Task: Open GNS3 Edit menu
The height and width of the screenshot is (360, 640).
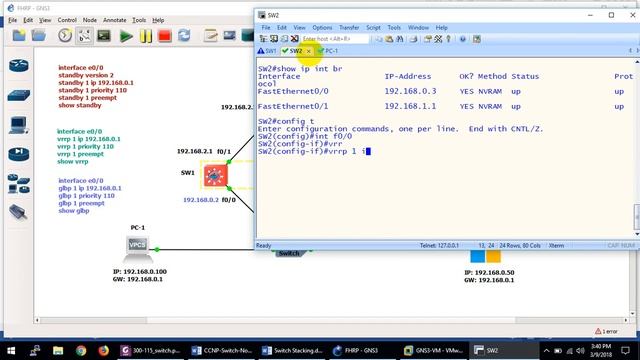Action: [x=28, y=20]
